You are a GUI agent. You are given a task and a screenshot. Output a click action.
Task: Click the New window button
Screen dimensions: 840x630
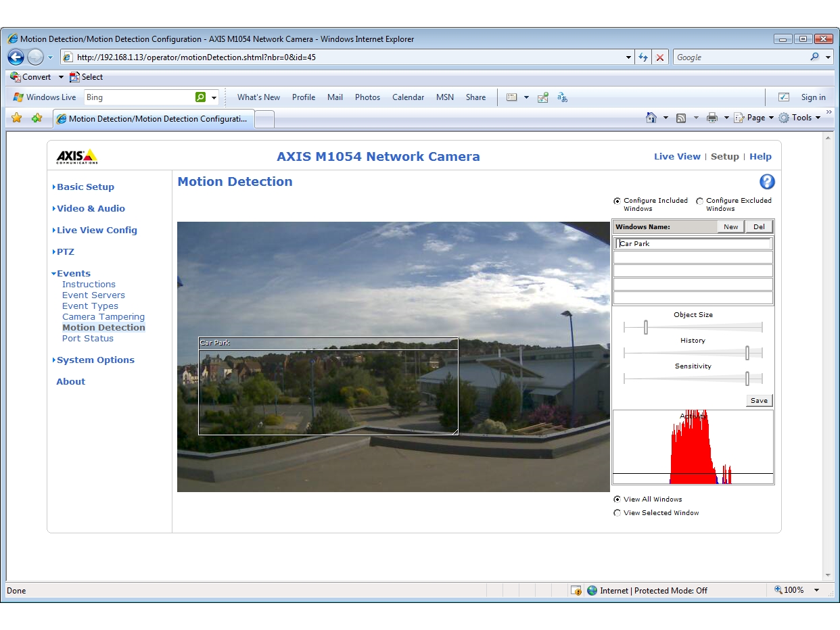731,227
